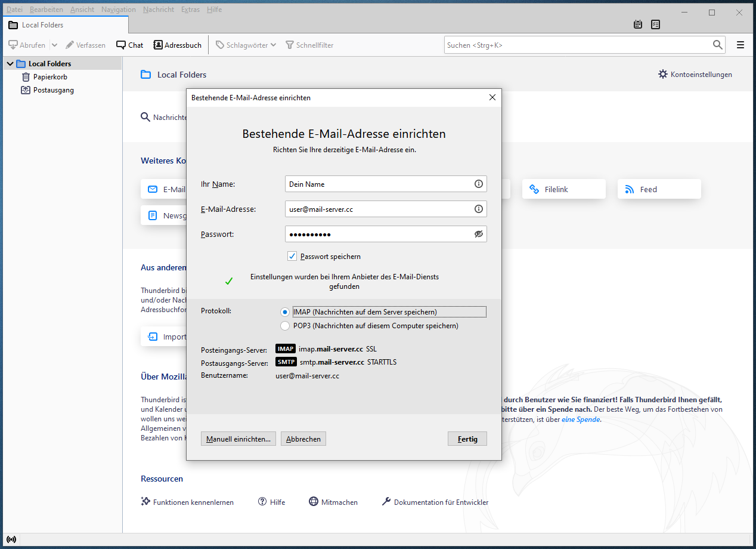This screenshot has width=756, height=549.
Task: Uncheck the Passwort speichern checkbox
Action: pos(292,256)
